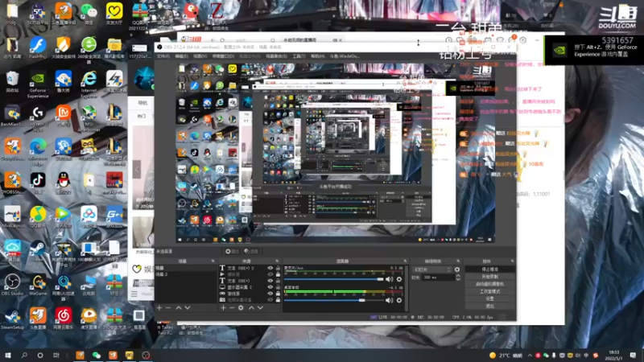The image size is (644, 362).
Task: Mute the second audio mixer channel
Action: click(x=389, y=300)
